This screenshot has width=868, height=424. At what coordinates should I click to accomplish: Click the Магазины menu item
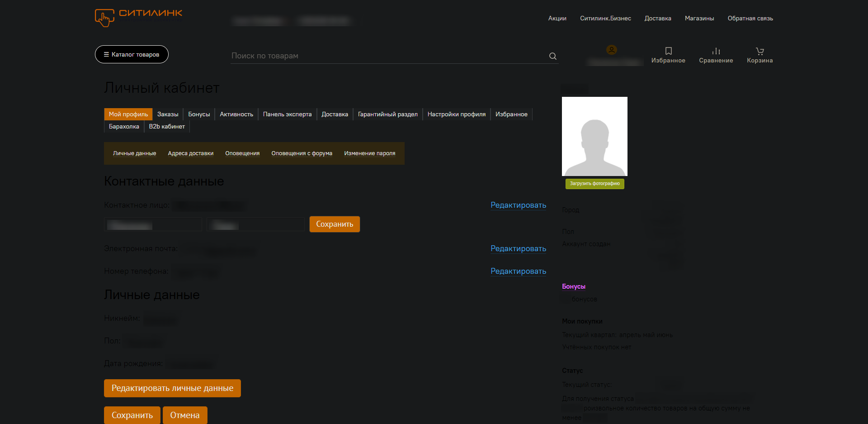click(x=699, y=18)
